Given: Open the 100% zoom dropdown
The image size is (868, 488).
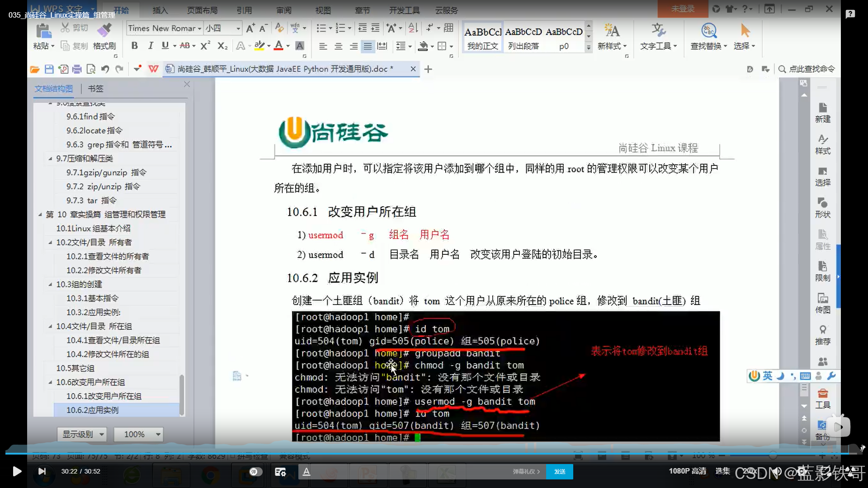Looking at the screenshot, I should 158,434.
